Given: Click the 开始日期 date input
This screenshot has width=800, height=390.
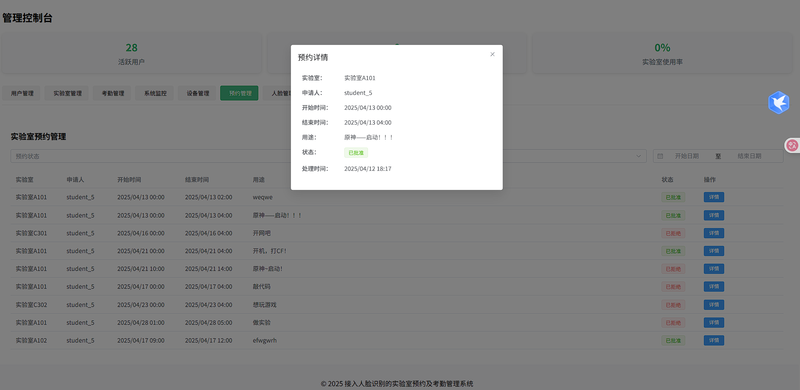Looking at the screenshot, I should (x=687, y=156).
